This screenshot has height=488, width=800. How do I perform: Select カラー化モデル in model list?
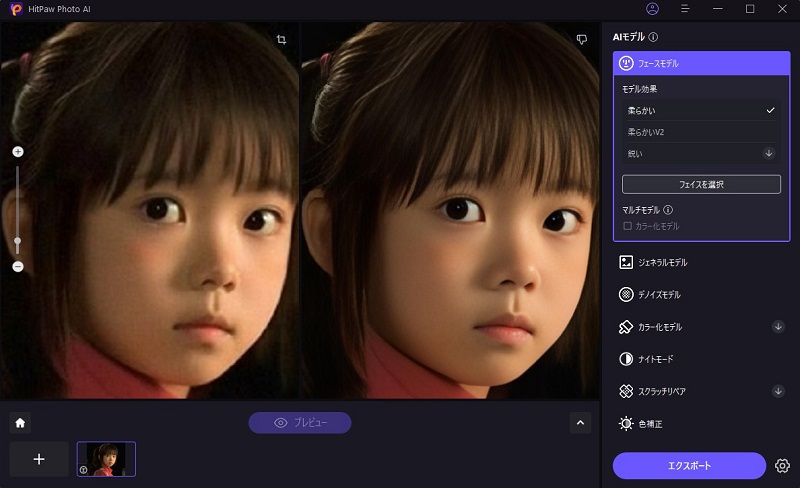point(701,327)
